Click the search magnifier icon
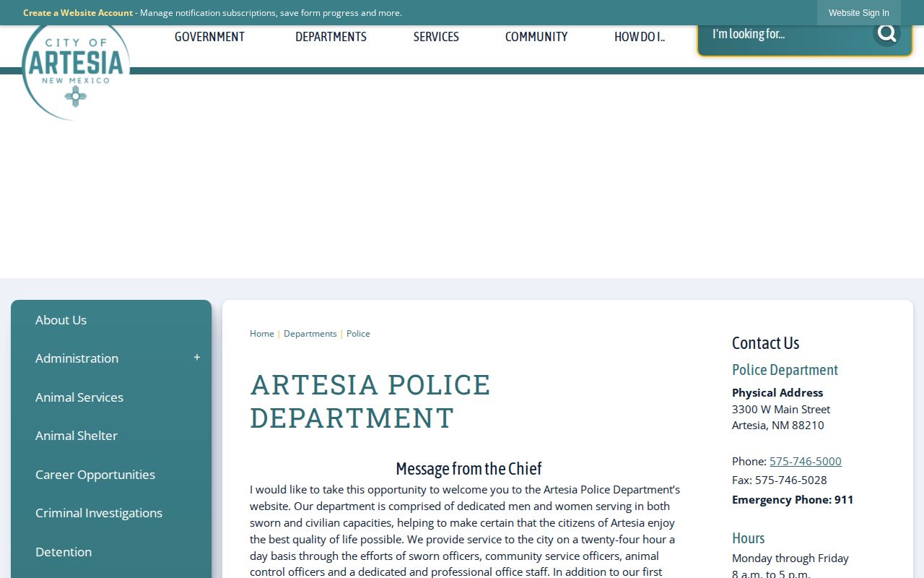Viewport: 924px width, 578px height. (886, 33)
